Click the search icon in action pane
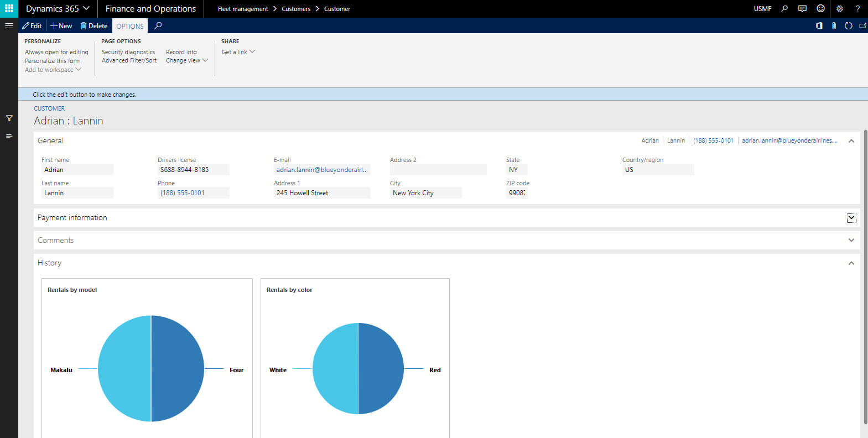 (158, 25)
